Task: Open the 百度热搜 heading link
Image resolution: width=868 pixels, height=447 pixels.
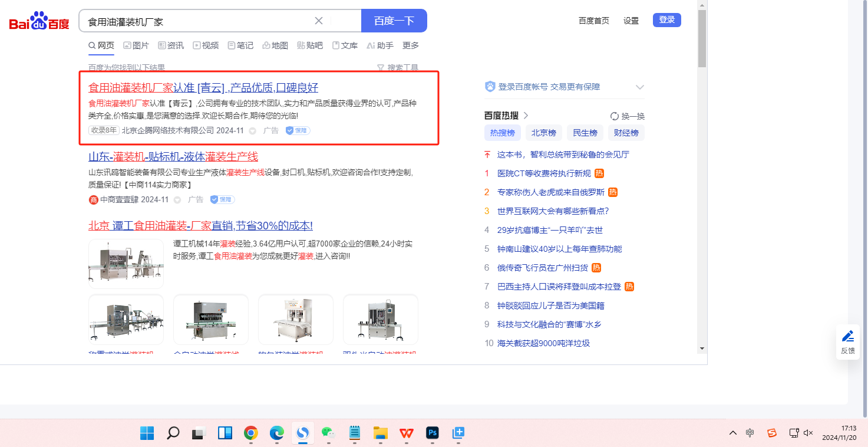Action: point(507,116)
